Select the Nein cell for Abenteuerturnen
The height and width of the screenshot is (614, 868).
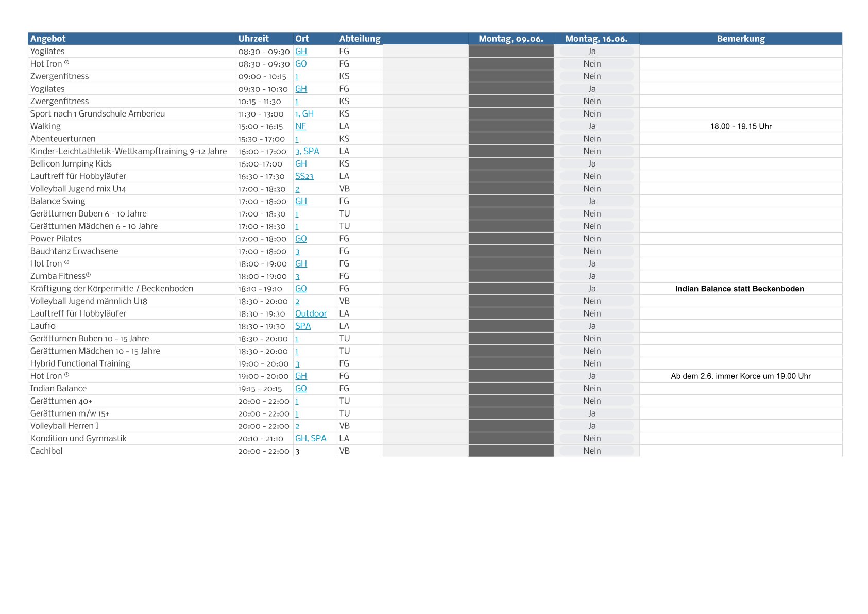(x=597, y=139)
